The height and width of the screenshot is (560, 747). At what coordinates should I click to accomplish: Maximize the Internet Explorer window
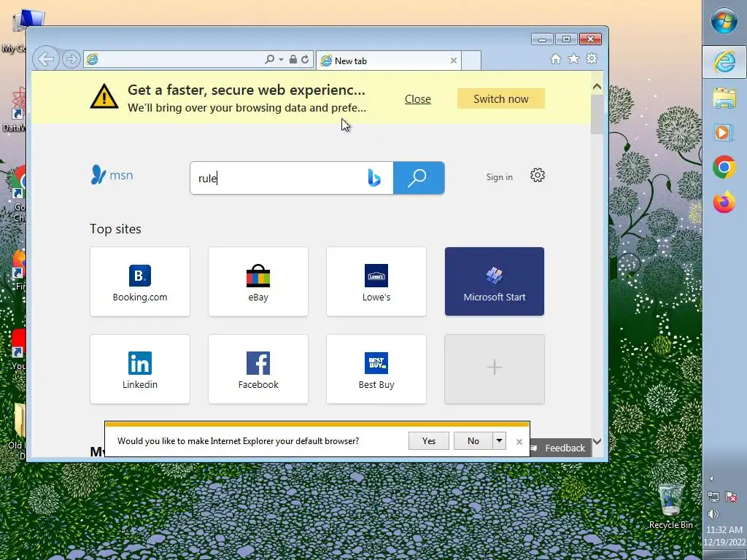(x=566, y=39)
